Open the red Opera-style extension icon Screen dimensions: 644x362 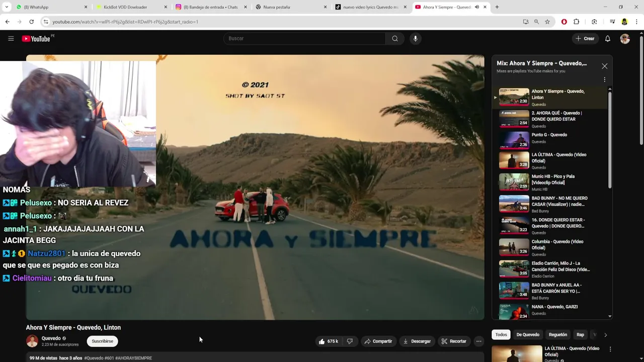pyautogui.click(x=564, y=22)
